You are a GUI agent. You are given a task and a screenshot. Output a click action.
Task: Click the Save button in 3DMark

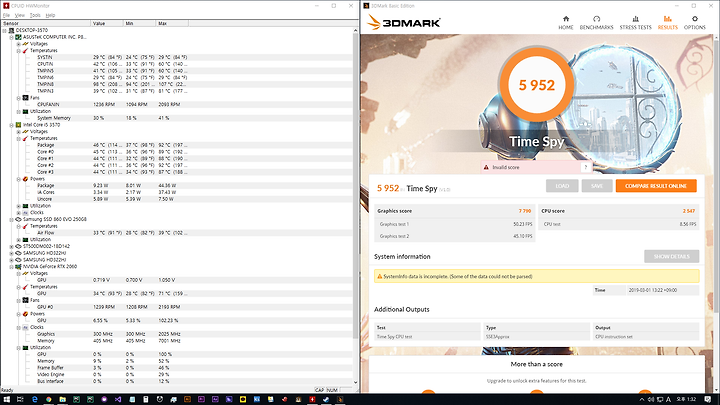(x=597, y=186)
